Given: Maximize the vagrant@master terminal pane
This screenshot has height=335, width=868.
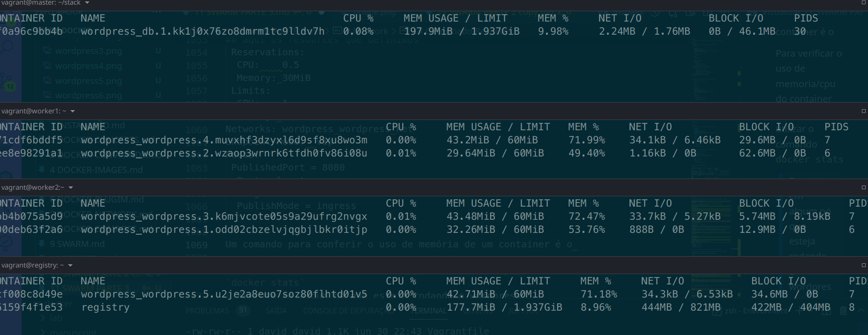Looking at the screenshot, I should point(863,3).
